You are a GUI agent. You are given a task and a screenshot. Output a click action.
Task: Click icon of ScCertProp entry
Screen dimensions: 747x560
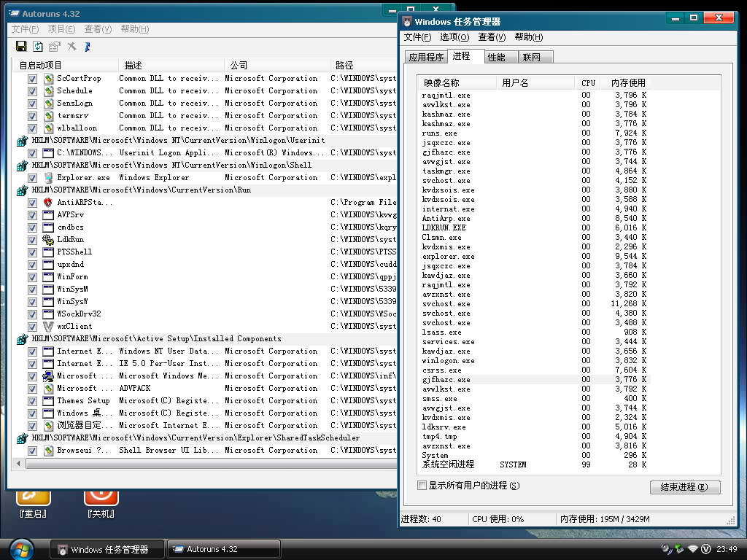(48, 78)
